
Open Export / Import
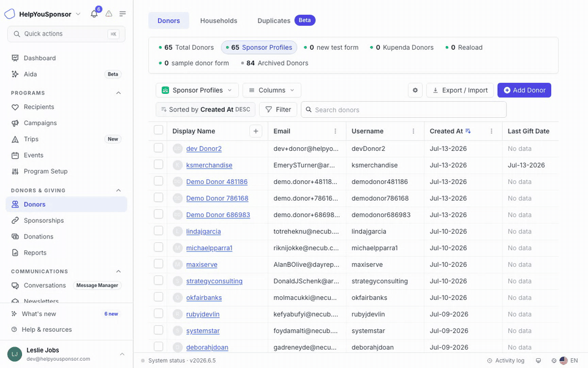(x=460, y=90)
